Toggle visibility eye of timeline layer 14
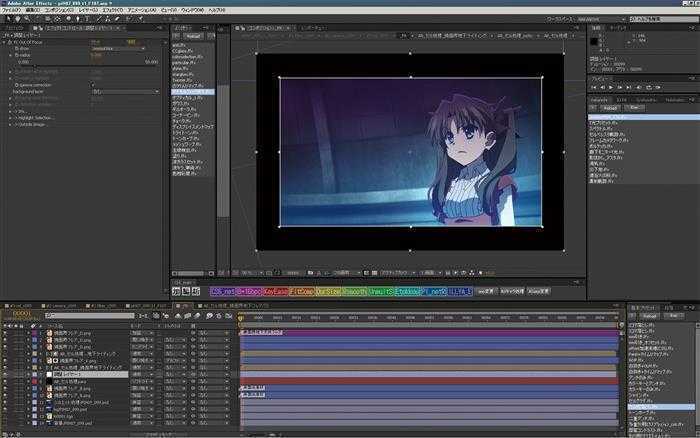 5,422
